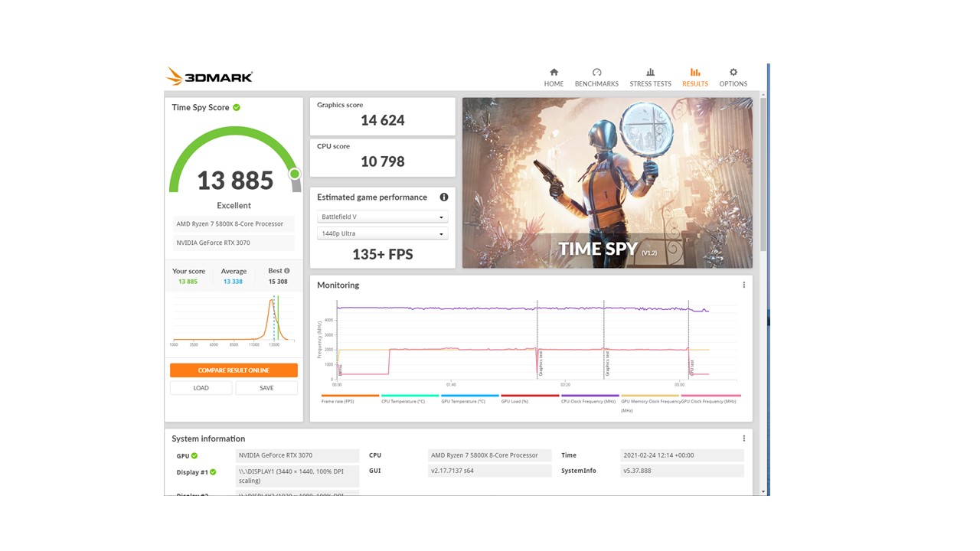The height and width of the screenshot is (551, 980).
Task: Select the Results tab
Action: [x=695, y=77]
